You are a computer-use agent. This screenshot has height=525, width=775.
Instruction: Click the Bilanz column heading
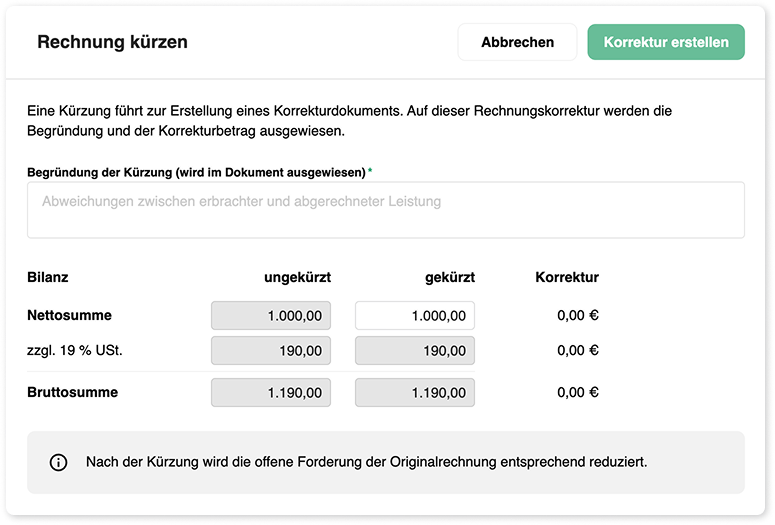[47, 277]
